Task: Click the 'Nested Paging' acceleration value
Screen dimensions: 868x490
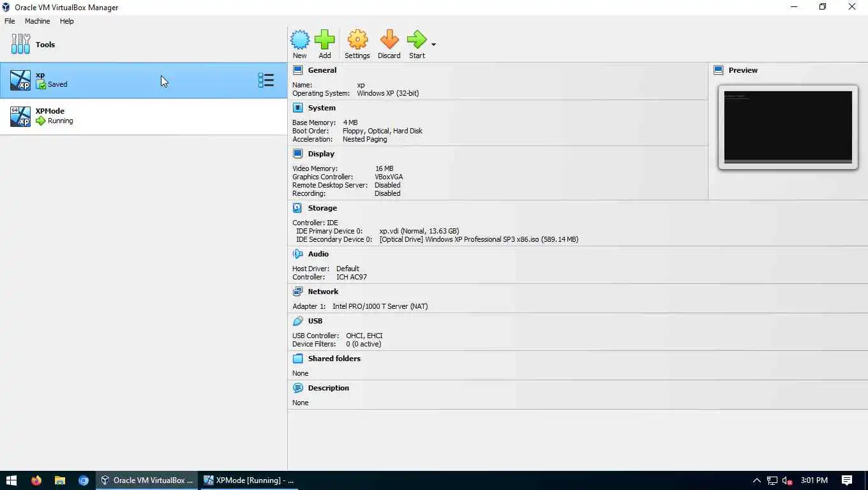Action: coord(364,139)
